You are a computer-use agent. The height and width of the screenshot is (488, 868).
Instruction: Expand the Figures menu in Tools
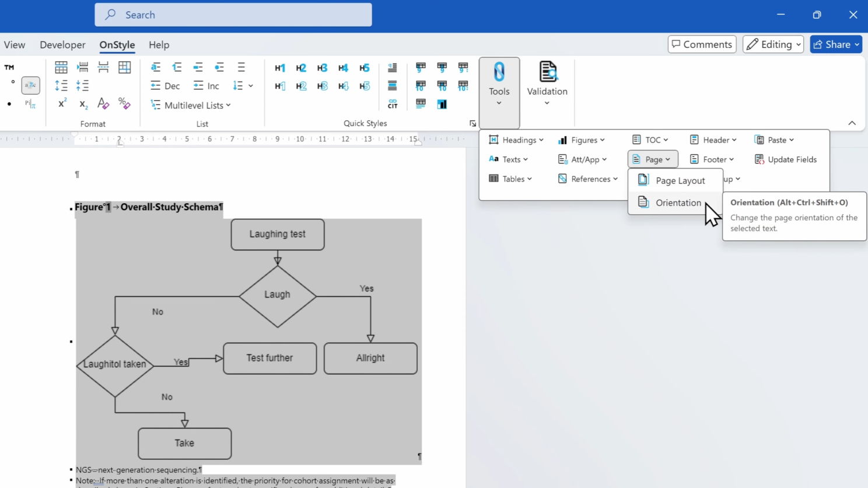tap(582, 140)
